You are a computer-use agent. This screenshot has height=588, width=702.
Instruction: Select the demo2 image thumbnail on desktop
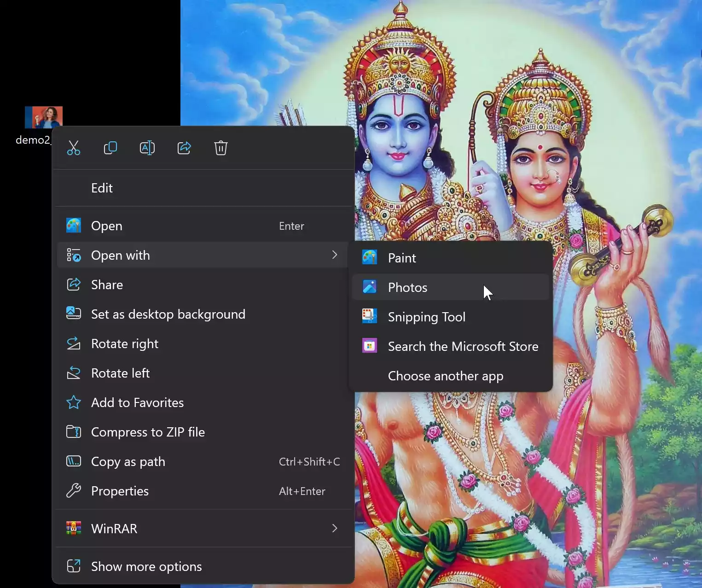[x=44, y=117]
